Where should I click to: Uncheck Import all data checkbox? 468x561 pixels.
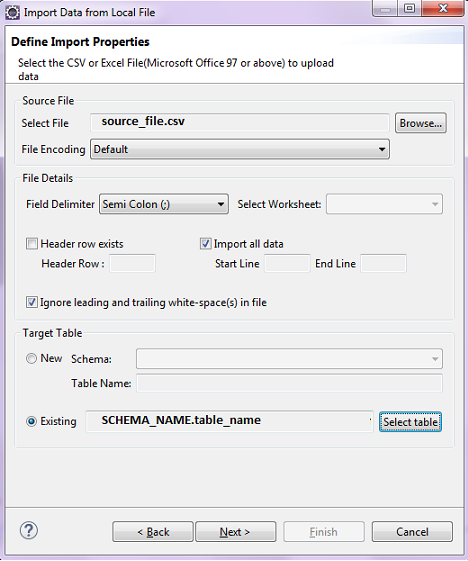[205, 244]
